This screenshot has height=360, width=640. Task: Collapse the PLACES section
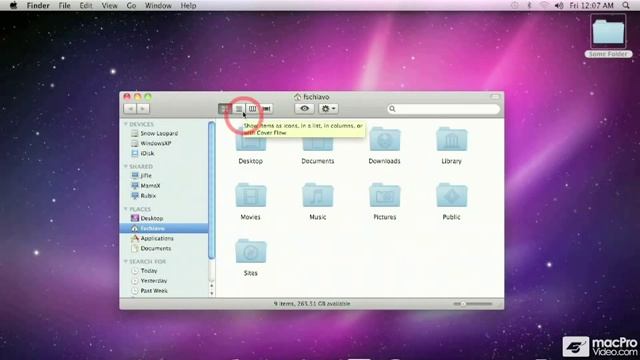[126, 209]
